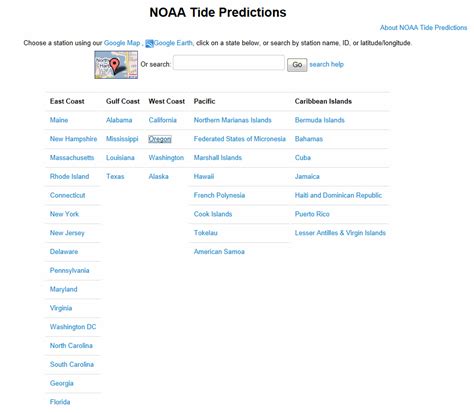Select American Samoa link
474x413 pixels.
click(219, 252)
